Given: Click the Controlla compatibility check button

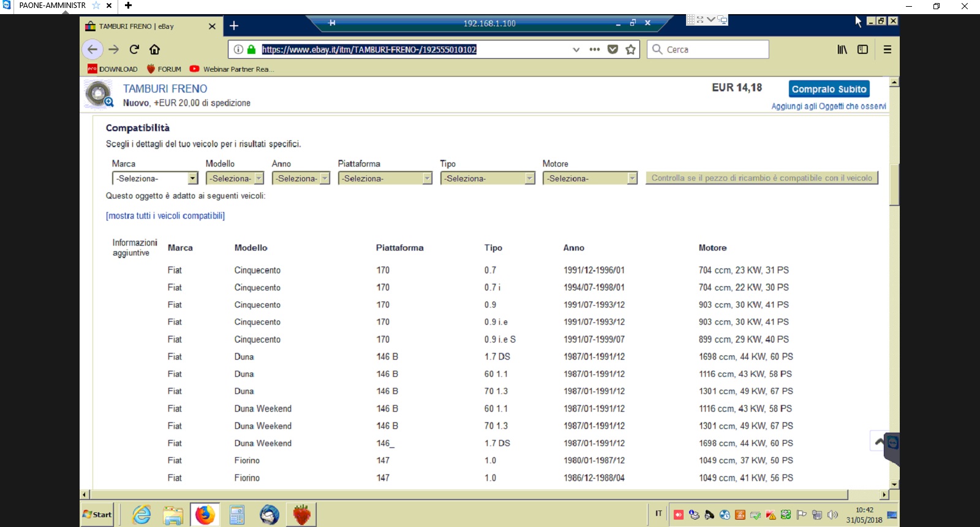Looking at the screenshot, I should tap(762, 178).
